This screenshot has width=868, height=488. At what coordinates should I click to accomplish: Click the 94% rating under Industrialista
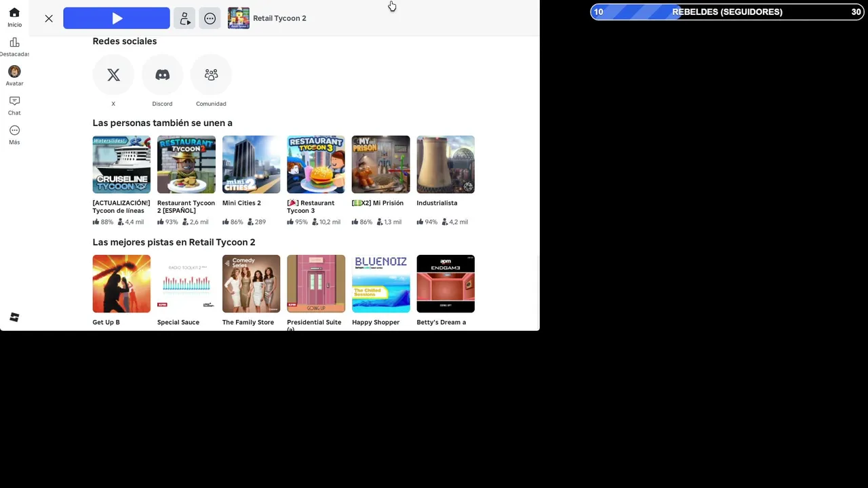(x=427, y=222)
